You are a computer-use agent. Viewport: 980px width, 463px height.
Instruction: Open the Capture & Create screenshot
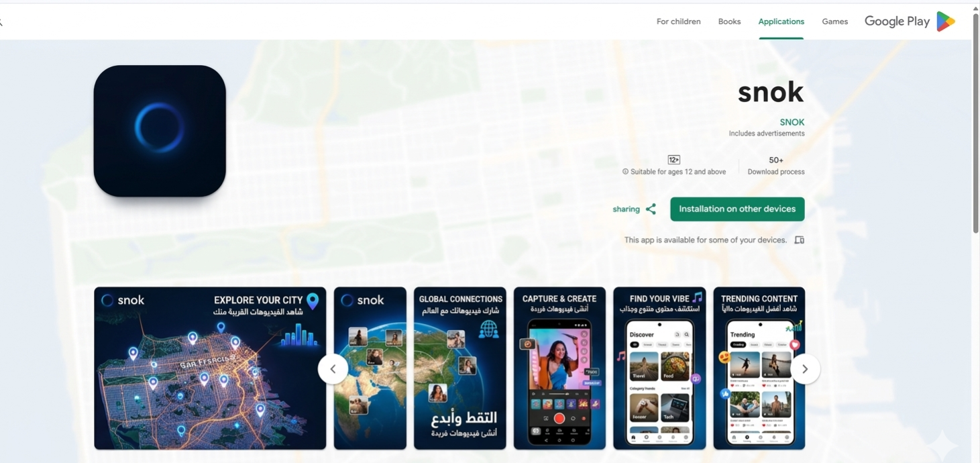pos(559,368)
